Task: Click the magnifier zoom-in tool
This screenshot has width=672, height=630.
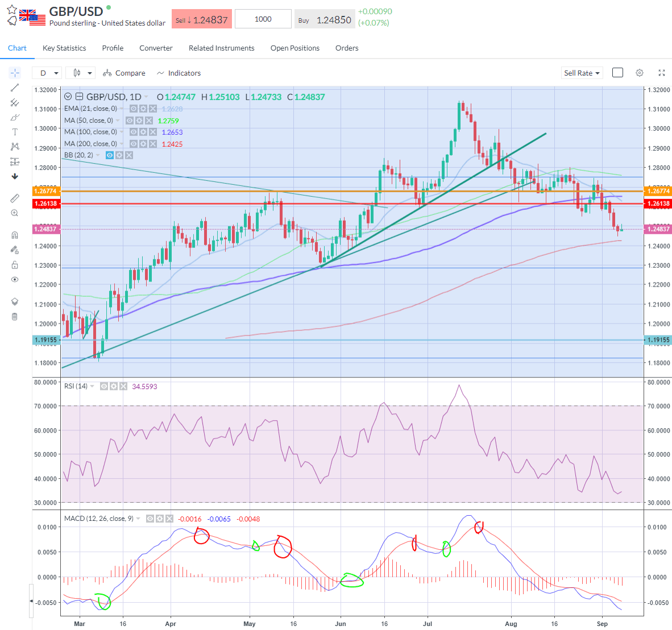Action: [x=15, y=213]
